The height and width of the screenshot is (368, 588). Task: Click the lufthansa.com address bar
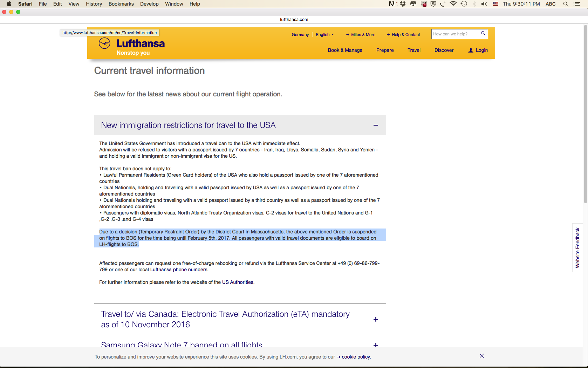(x=294, y=20)
